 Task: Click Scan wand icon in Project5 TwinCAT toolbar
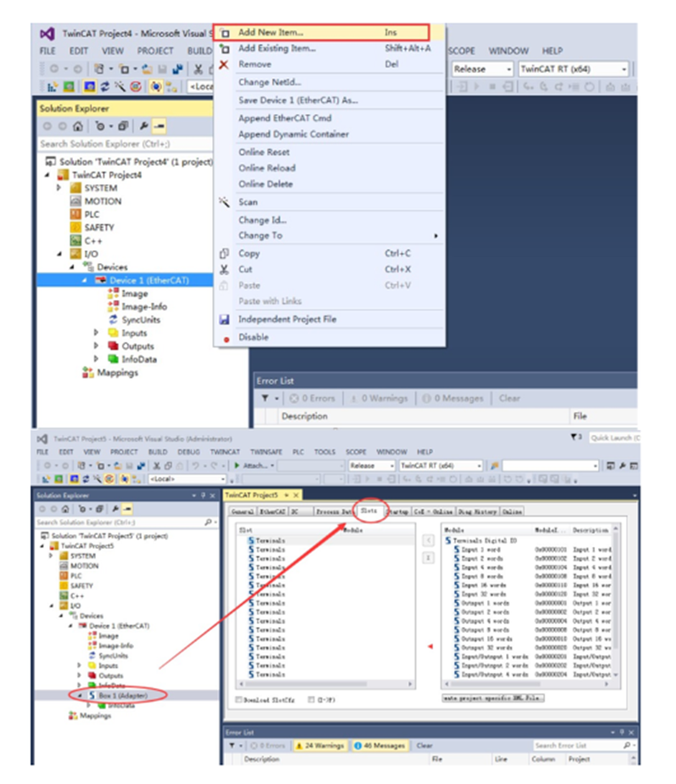tap(97, 479)
